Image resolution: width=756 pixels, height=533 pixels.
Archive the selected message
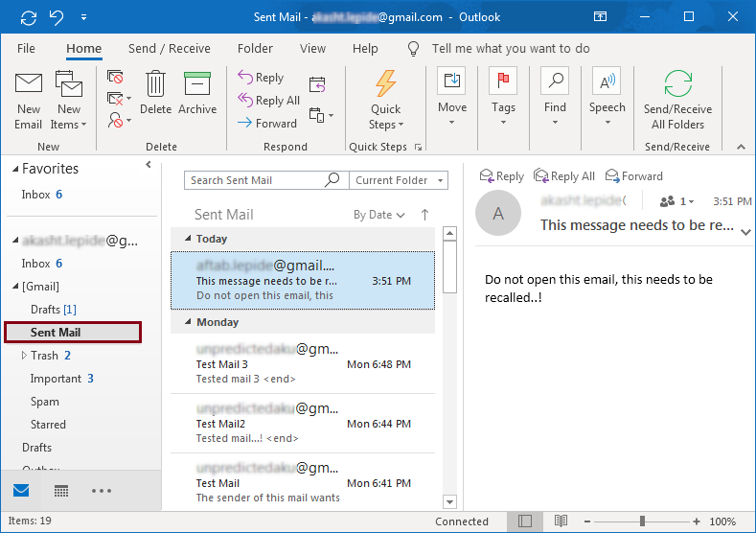click(x=197, y=93)
